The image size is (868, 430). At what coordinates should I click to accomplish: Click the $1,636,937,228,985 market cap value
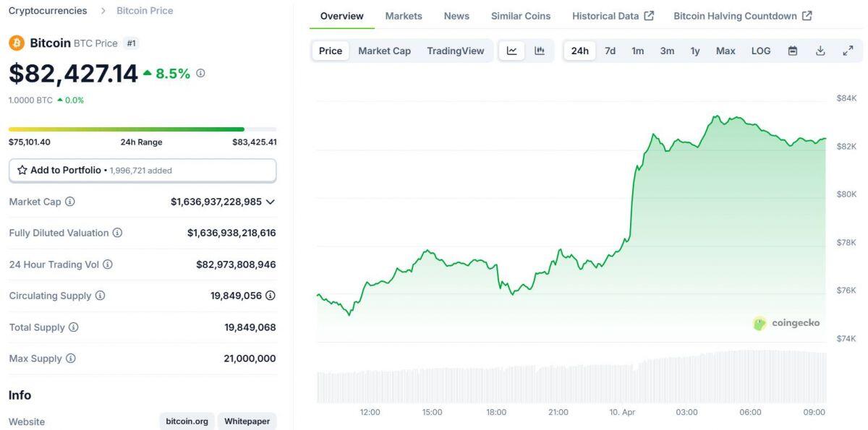coord(216,202)
